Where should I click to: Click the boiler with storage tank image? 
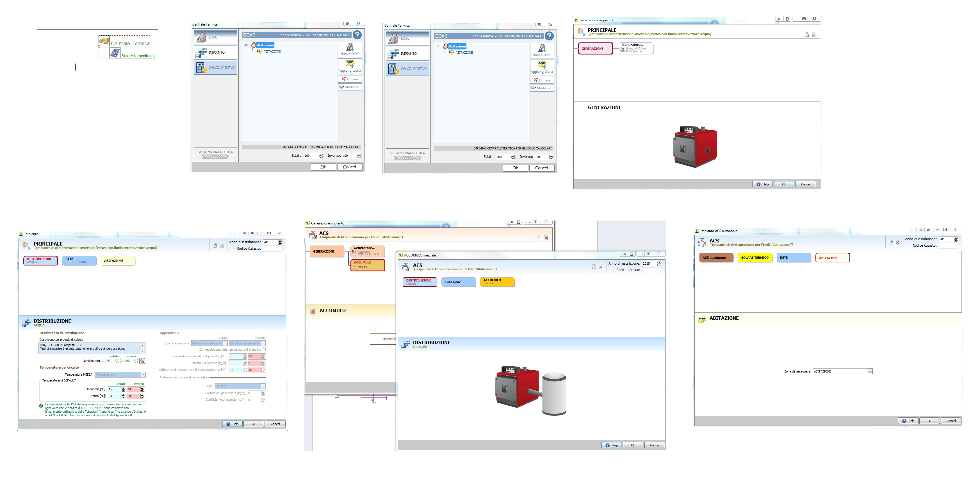[x=531, y=390]
